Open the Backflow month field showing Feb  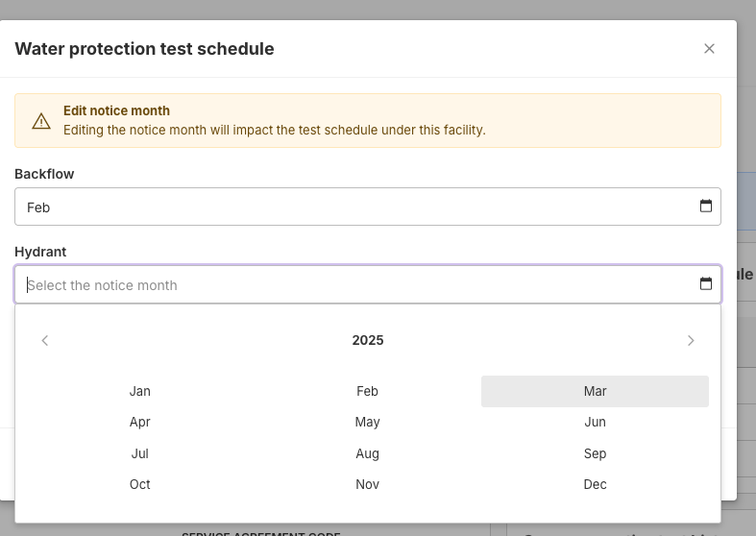(355, 207)
